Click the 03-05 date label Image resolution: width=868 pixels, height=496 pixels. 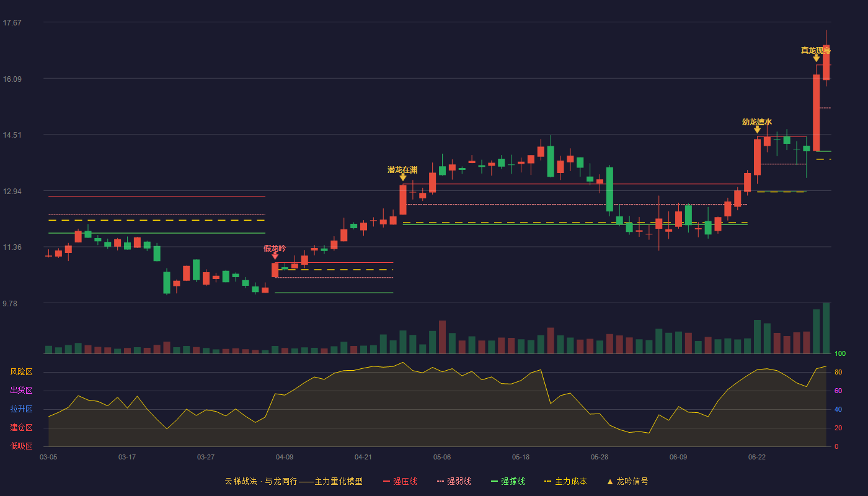tap(48, 457)
